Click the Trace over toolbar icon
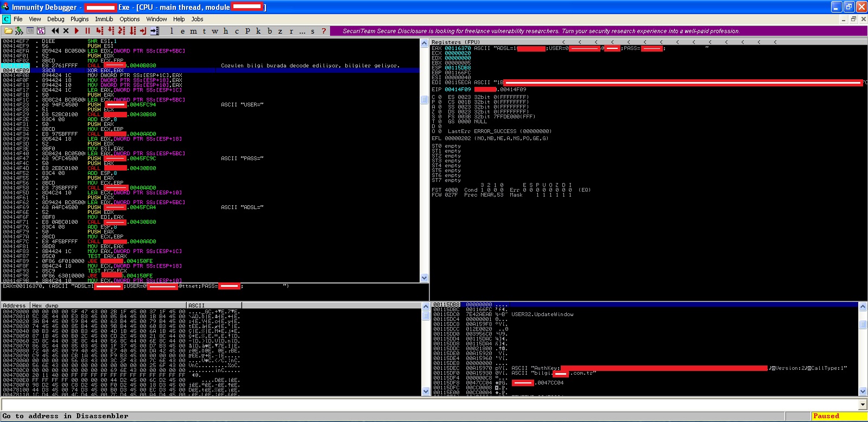 coord(132,31)
